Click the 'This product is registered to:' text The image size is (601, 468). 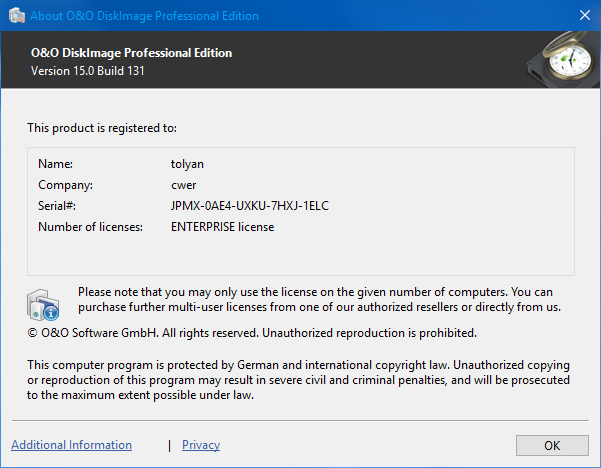(x=102, y=128)
